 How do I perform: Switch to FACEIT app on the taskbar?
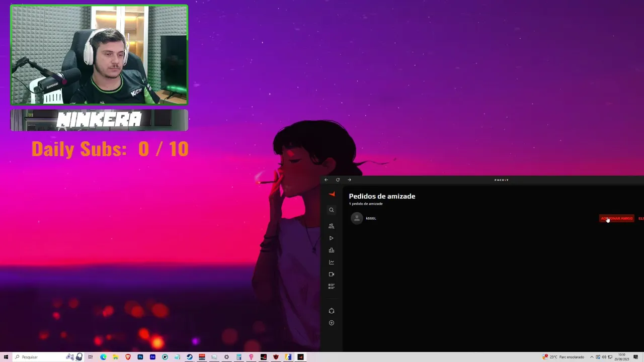[x=300, y=357]
